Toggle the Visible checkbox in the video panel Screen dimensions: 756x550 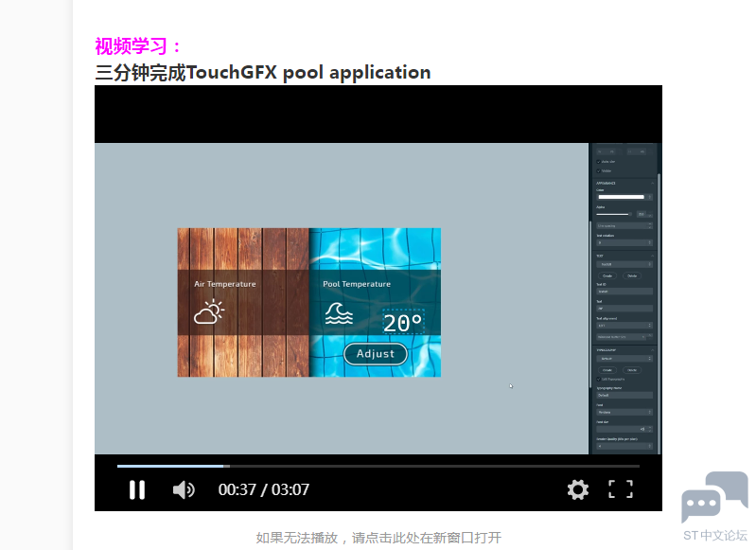click(598, 170)
